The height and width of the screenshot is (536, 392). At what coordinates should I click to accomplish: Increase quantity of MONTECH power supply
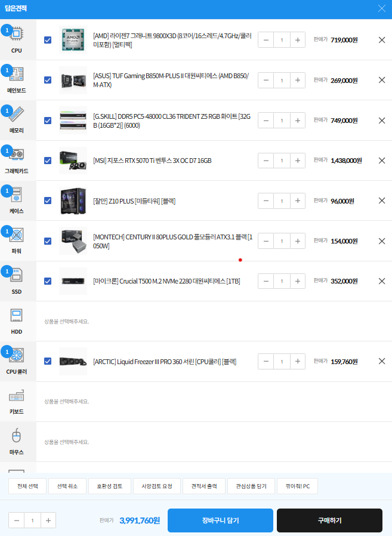pos(298,241)
